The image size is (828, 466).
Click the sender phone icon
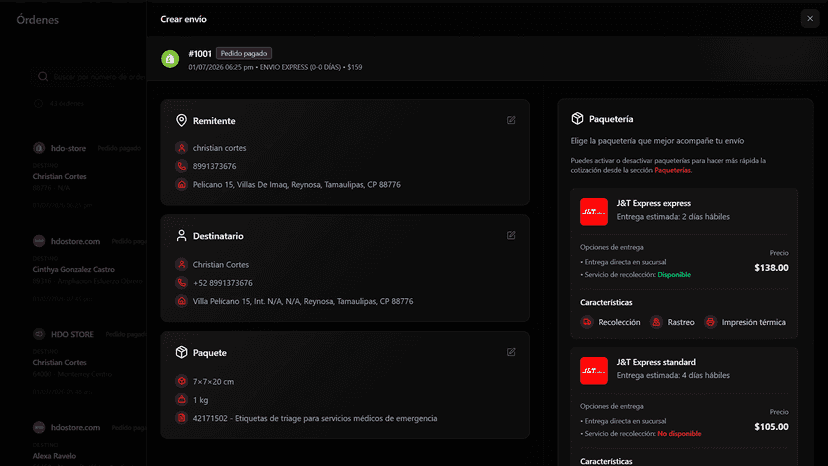coord(182,166)
